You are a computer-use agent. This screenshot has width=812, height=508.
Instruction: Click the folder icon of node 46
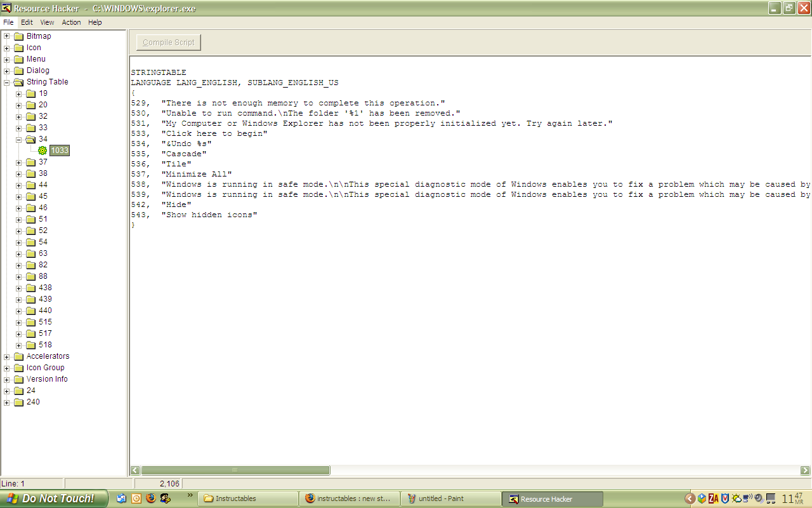tap(30, 208)
